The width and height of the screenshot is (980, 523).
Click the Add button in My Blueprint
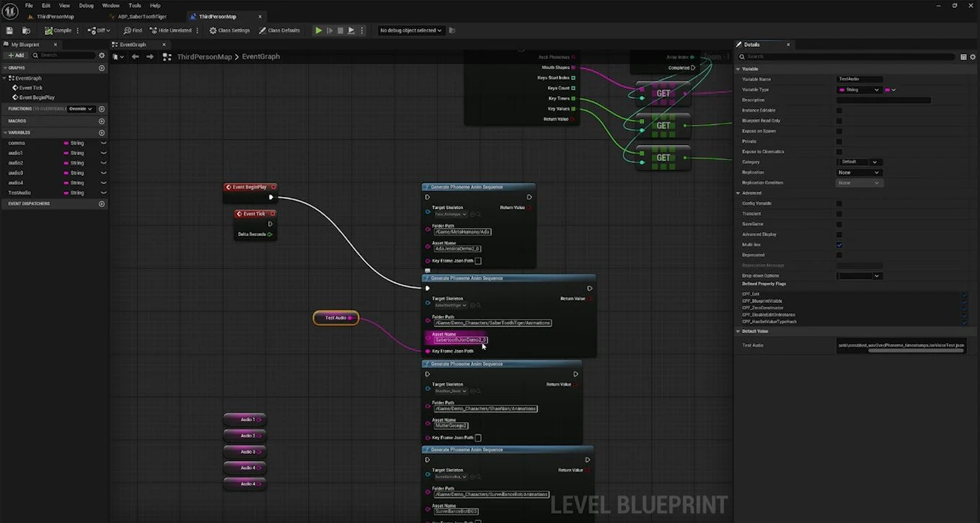[16, 55]
